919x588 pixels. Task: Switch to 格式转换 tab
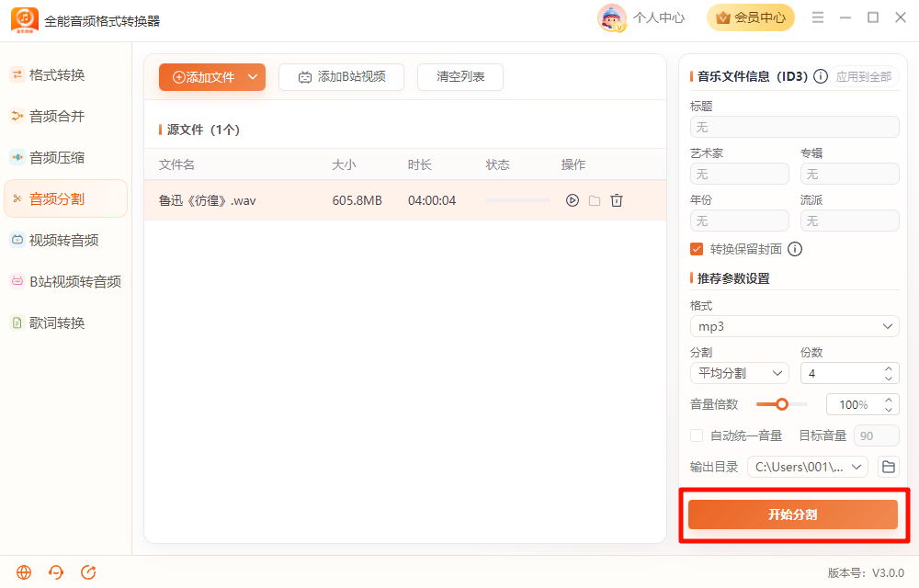pyautogui.click(x=65, y=75)
